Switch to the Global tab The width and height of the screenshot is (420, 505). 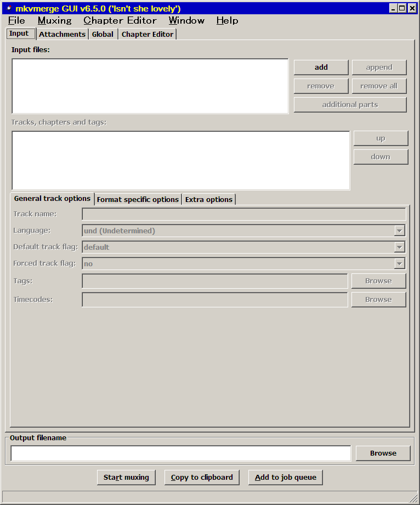(103, 35)
